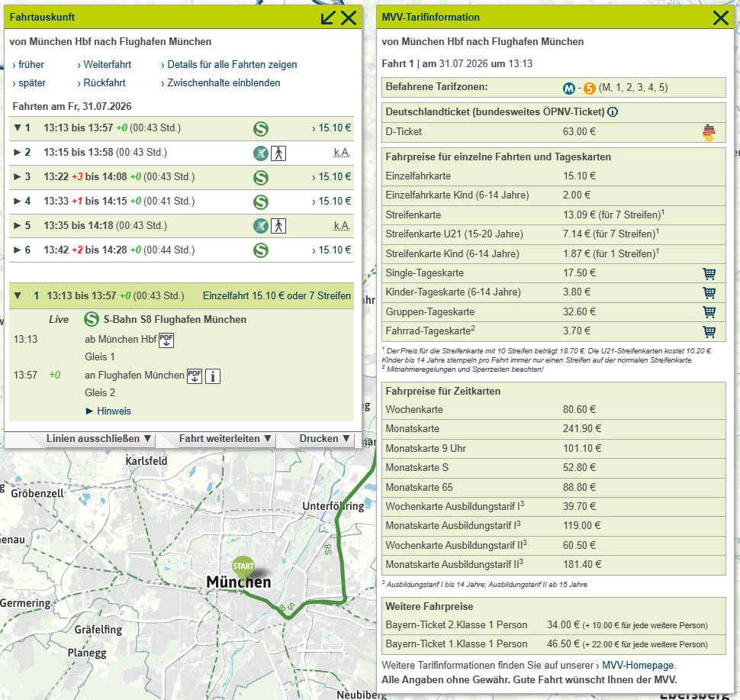
Task: Add Gruppen-Tageskarte to cart
Action: (x=709, y=312)
